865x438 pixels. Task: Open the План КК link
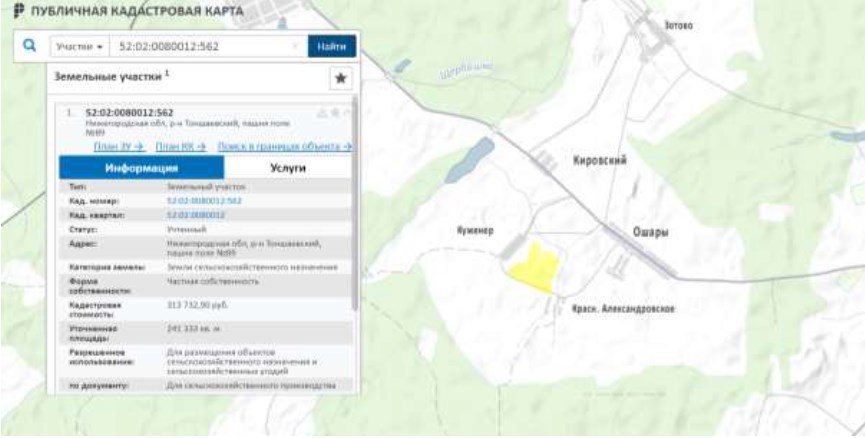(181, 146)
